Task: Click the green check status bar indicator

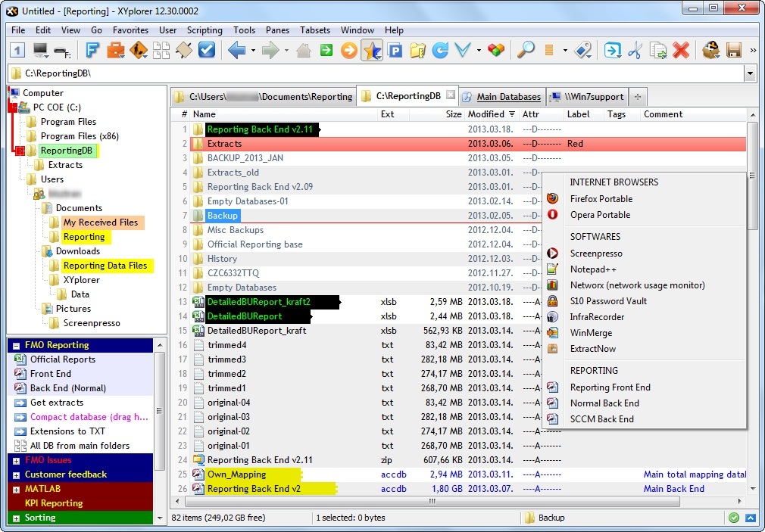Action: coord(733,518)
